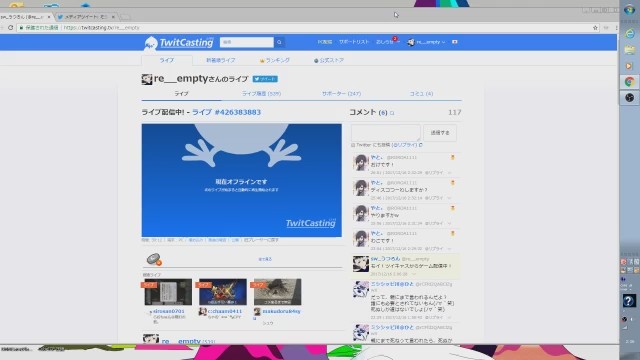
Task: Switch to the サポーター (247) tab
Action: 341,93
